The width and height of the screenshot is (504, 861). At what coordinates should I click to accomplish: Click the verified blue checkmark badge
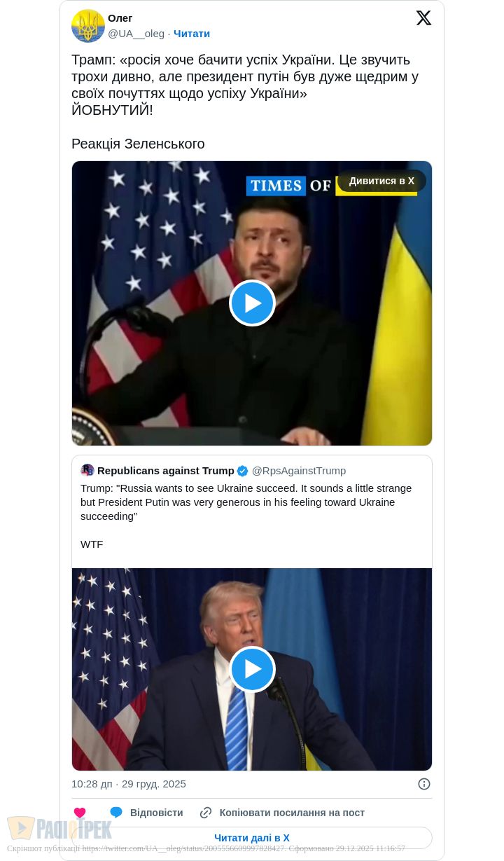tap(242, 471)
